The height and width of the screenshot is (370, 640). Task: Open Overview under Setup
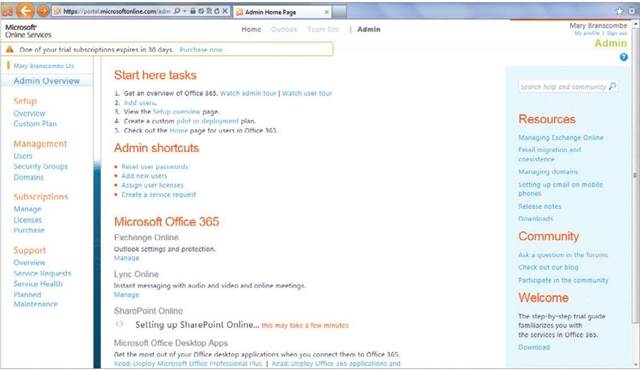tap(29, 113)
